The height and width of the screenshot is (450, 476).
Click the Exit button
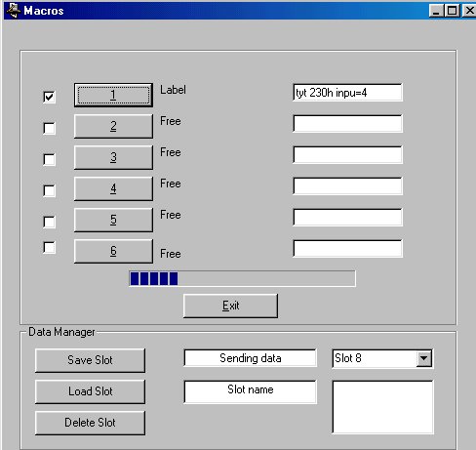230,306
